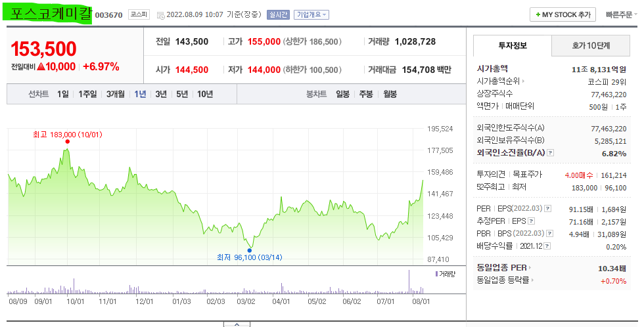
Task: Click the clock icon beside the 2022.08.09 timestamp
Action: tap(160, 15)
